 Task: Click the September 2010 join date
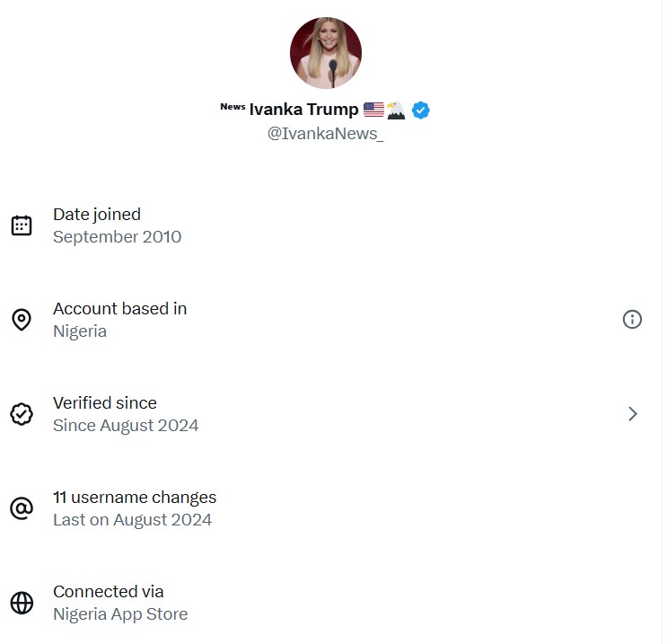(x=117, y=237)
